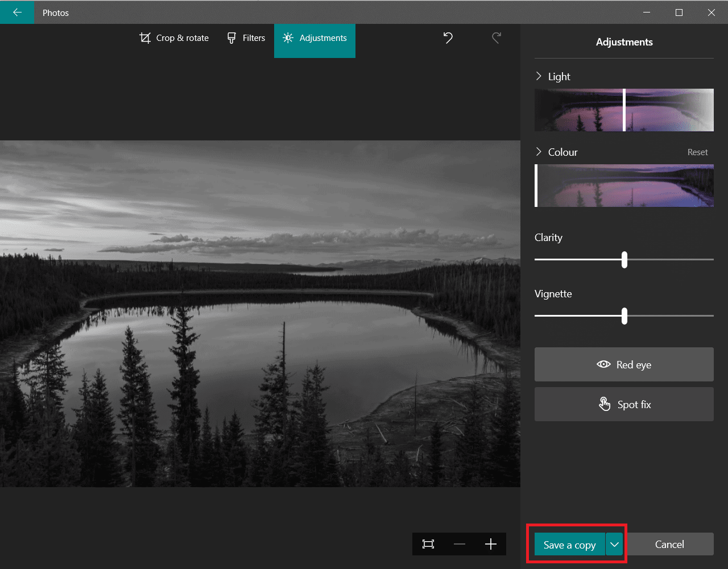
Task: Zoom in on the photo
Action: pos(490,544)
